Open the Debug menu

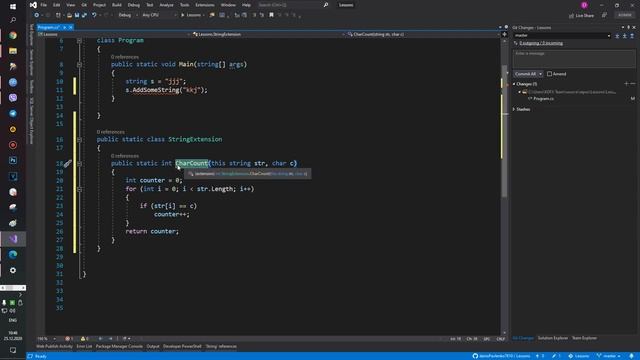click(133, 5)
